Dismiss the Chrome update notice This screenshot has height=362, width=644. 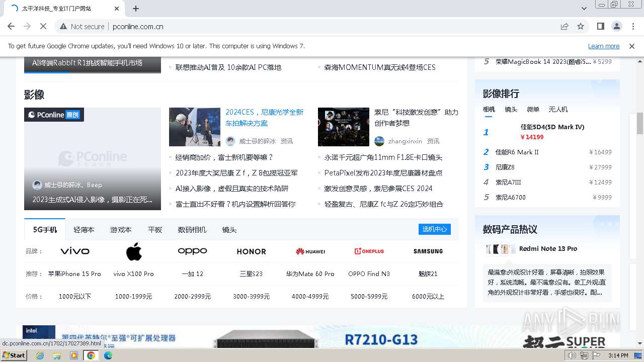coord(632,46)
